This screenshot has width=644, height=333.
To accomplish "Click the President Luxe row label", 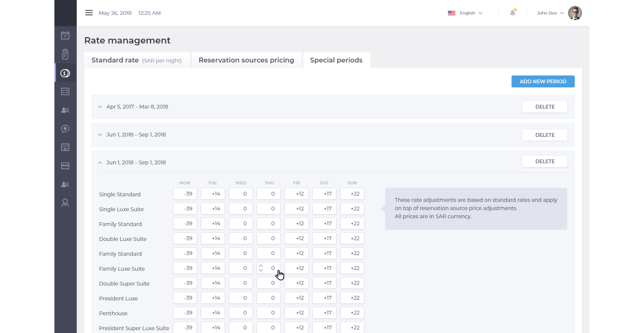I will point(118,299).
